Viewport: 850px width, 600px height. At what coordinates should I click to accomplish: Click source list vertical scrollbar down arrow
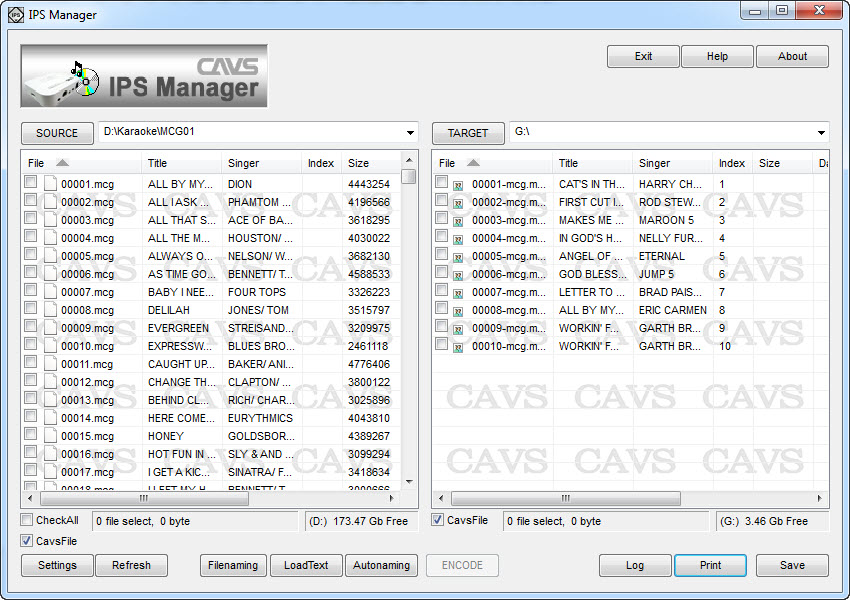409,480
